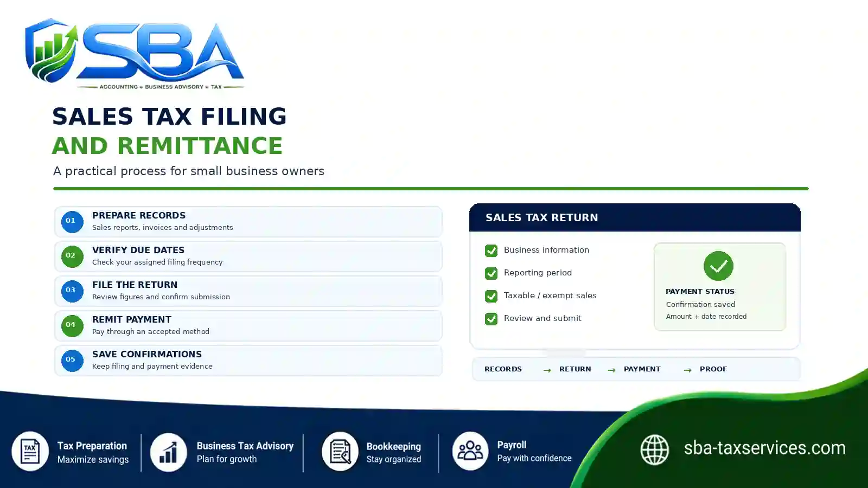The width and height of the screenshot is (868, 488).
Task: Click the 'Amount + date recorded' text
Action: tap(706, 317)
